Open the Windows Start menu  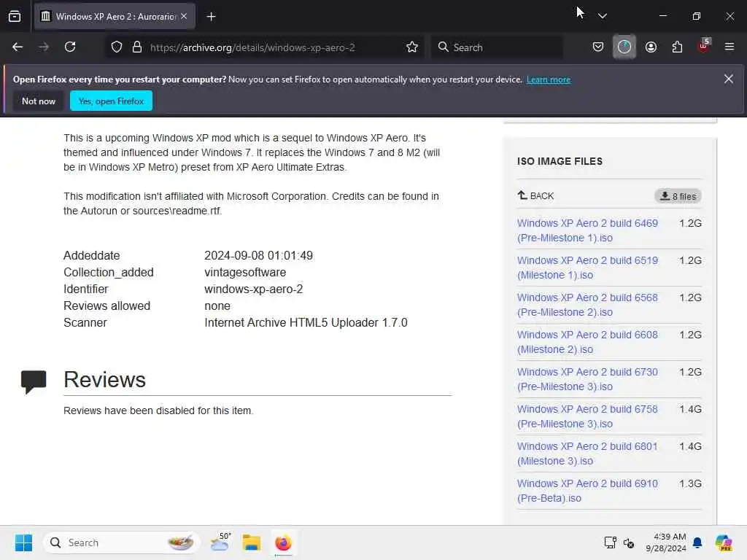pos(23,542)
